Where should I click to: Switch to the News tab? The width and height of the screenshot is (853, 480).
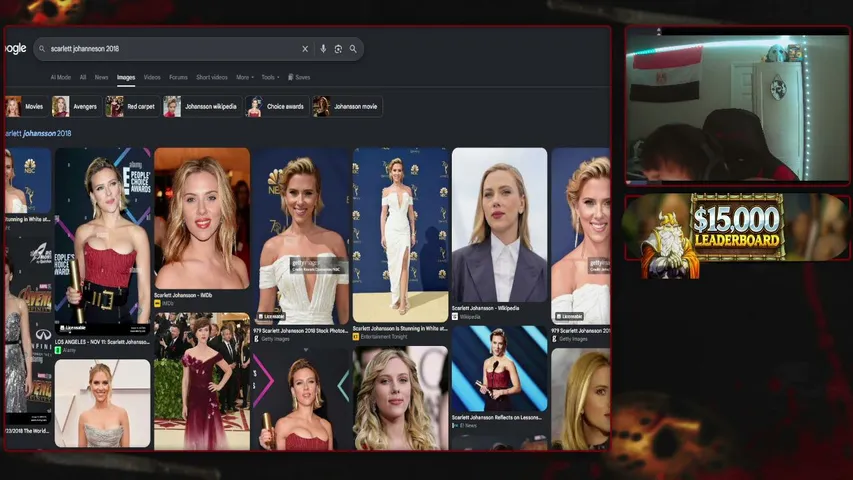pyautogui.click(x=101, y=77)
